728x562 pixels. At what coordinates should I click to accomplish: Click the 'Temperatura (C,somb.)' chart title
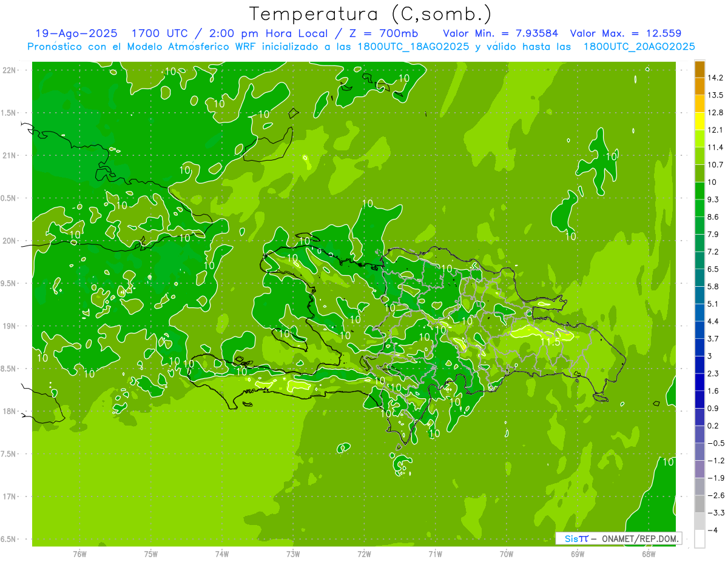tap(370, 14)
